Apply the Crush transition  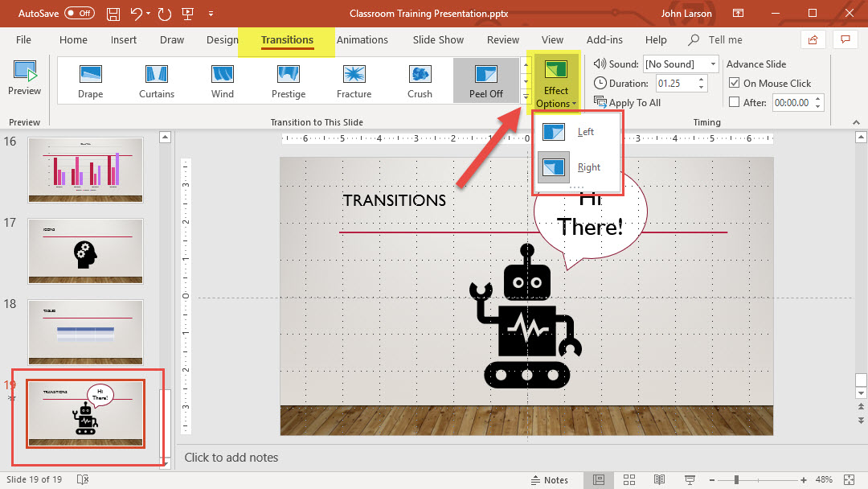(420, 81)
